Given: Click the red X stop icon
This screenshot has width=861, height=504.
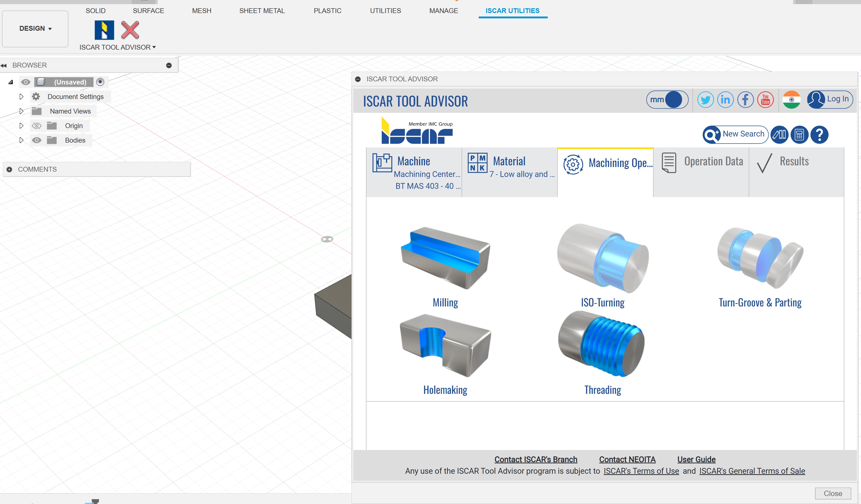Looking at the screenshot, I should coord(130,30).
